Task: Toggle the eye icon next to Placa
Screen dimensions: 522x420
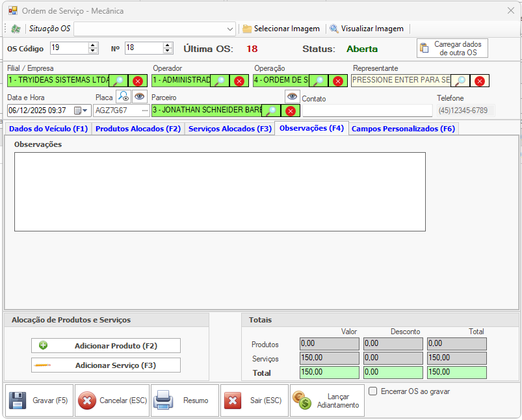Action: pos(140,97)
